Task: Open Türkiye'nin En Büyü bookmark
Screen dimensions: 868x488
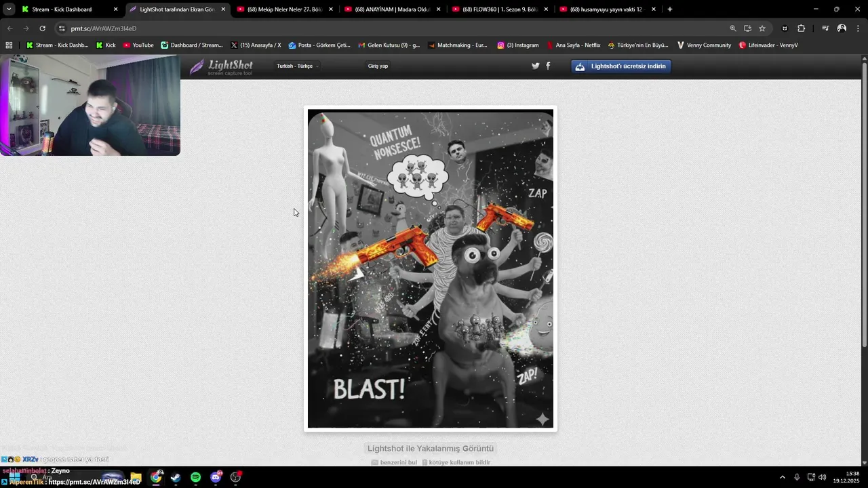Action: [x=638, y=45]
